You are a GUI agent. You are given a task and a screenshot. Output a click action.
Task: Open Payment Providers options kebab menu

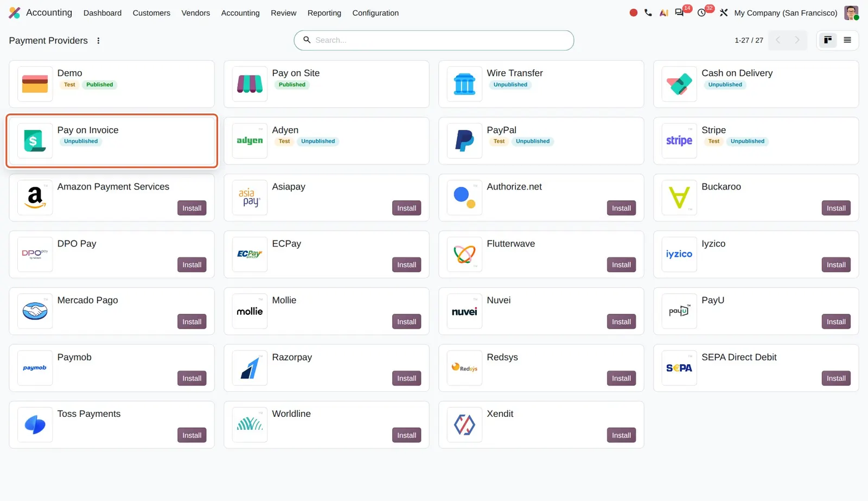[98, 41]
